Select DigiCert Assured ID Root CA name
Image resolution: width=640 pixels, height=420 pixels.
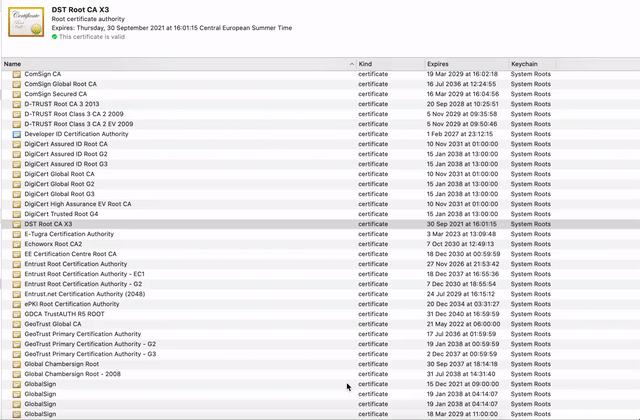(x=66, y=144)
